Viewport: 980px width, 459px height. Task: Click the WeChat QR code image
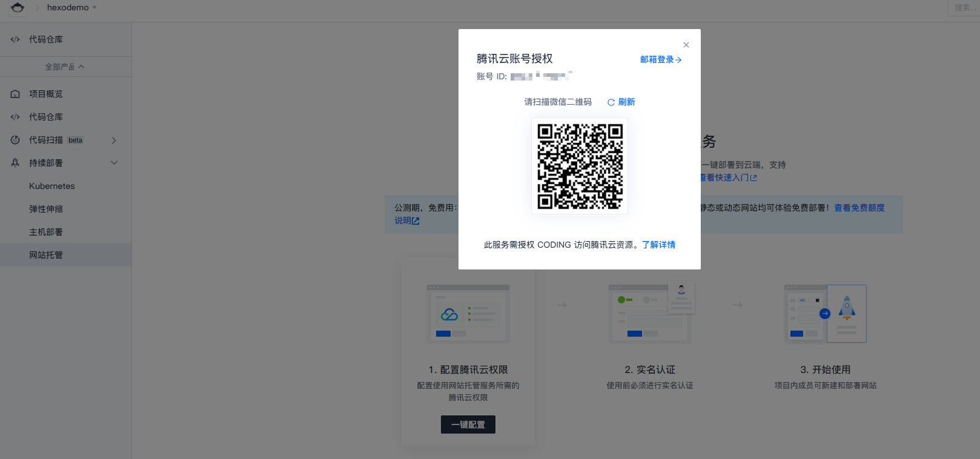tap(580, 166)
